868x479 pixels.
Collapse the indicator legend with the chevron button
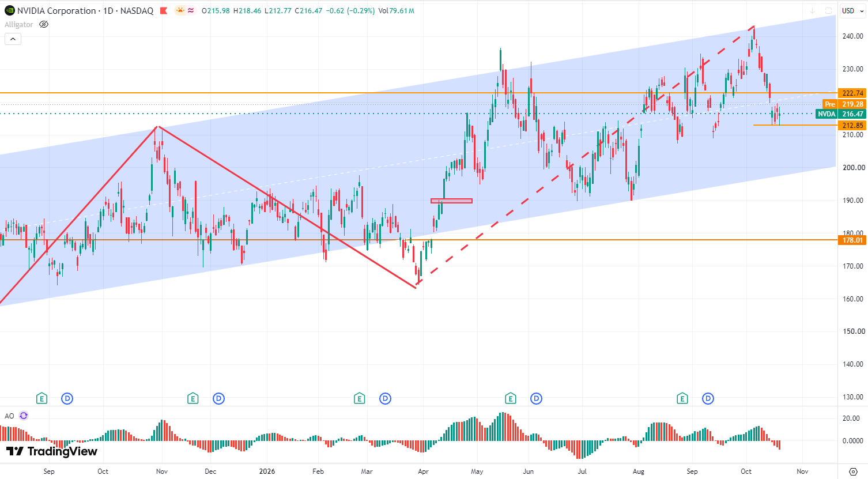click(13, 39)
